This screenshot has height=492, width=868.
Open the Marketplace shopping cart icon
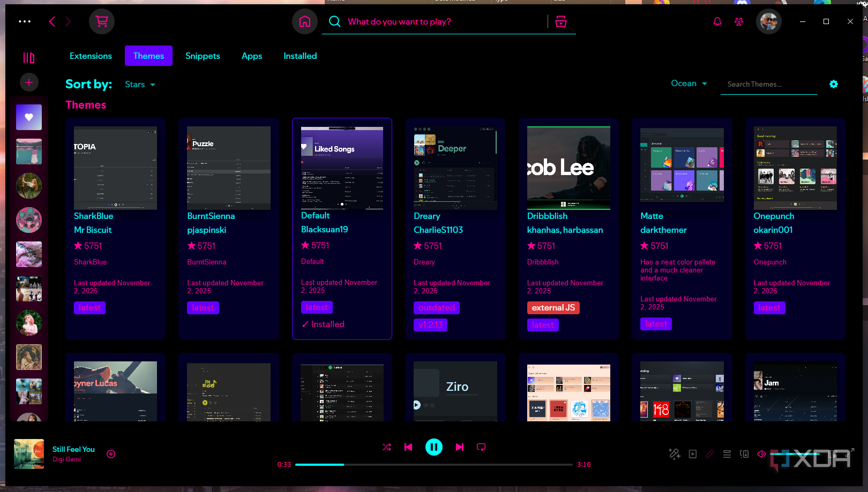101,21
